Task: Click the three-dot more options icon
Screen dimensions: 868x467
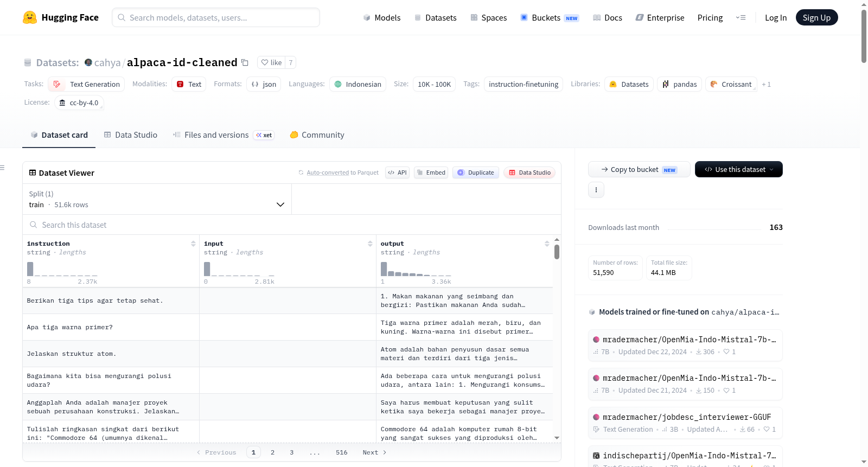Action: pyautogui.click(x=596, y=190)
